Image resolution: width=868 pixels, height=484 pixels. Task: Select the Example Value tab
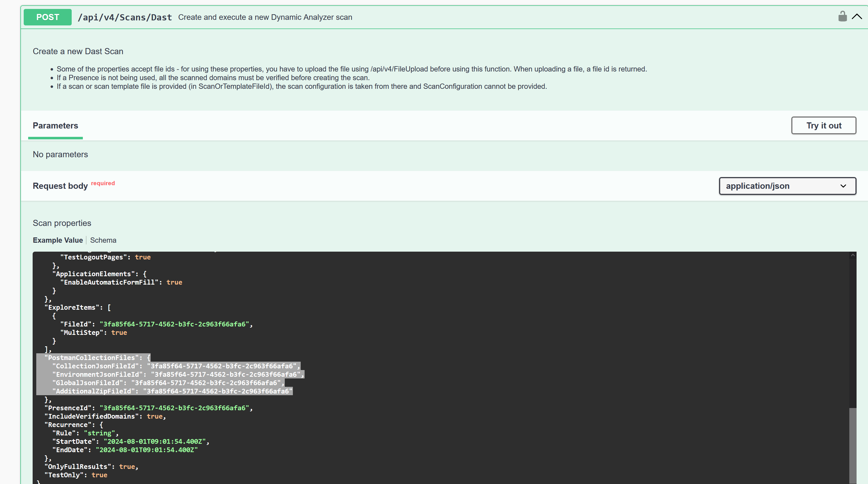pyautogui.click(x=58, y=240)
